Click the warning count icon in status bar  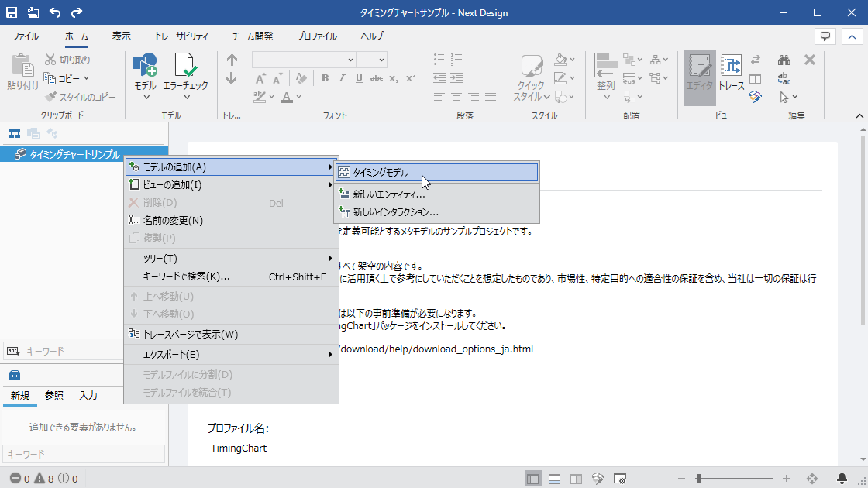click(40, 478)
